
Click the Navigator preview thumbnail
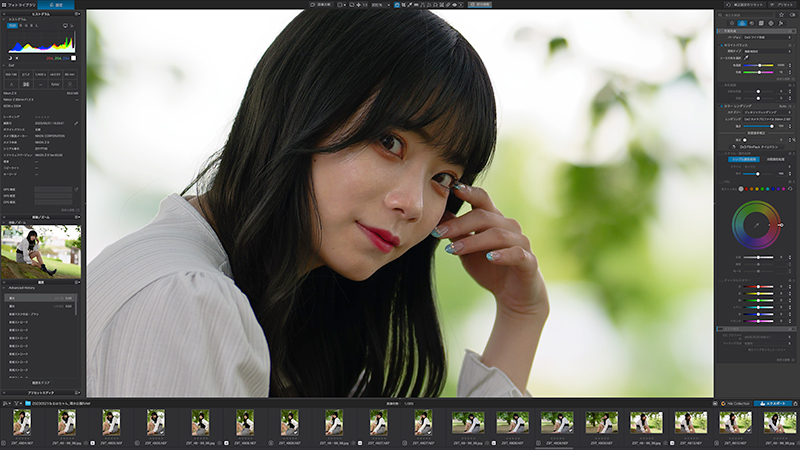(41, 252)
